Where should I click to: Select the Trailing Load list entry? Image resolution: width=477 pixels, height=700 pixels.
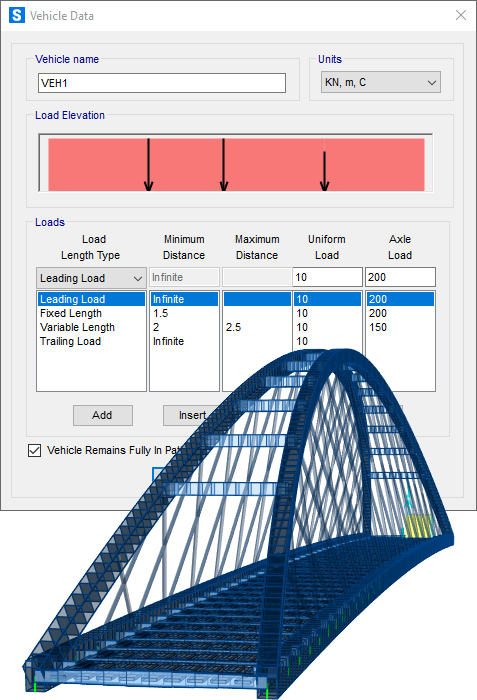pyautogui.click(x=91, y=341)
